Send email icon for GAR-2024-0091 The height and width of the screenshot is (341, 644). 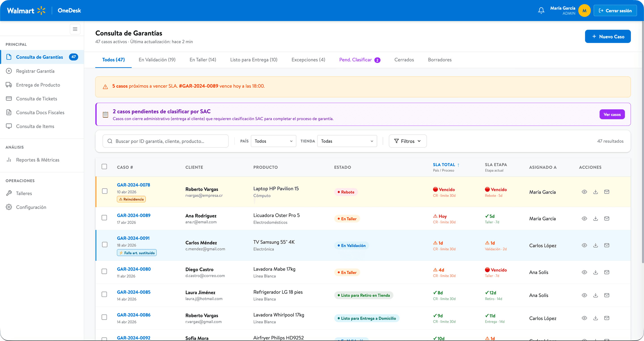[x=607, y=245]
